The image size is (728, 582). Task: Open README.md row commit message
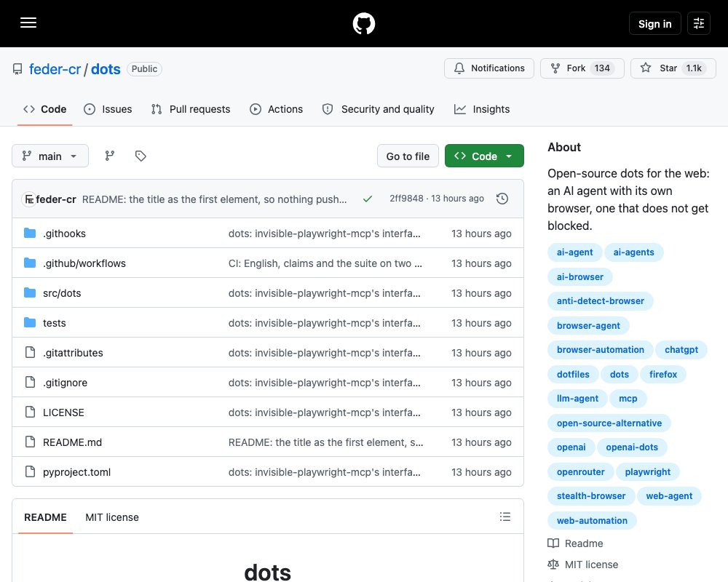tap(325, 442)
